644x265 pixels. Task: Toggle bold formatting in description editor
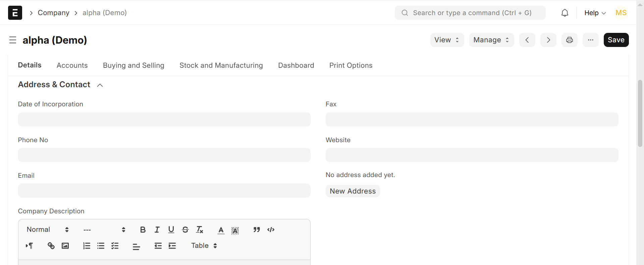[143, 230]
